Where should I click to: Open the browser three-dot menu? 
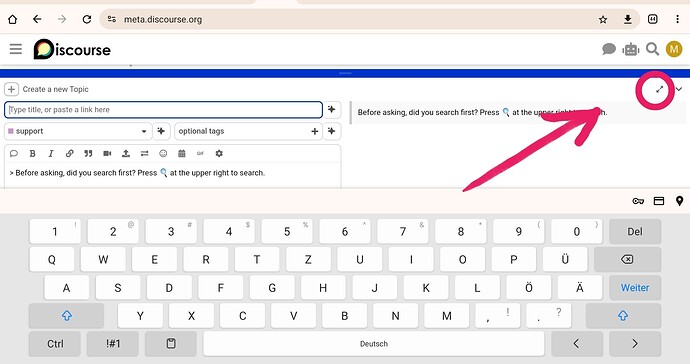point(677,19)
